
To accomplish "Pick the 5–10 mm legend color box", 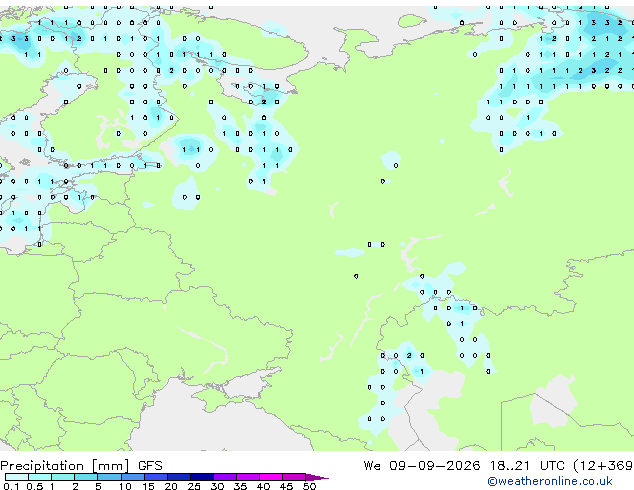I will pos(109,477).
